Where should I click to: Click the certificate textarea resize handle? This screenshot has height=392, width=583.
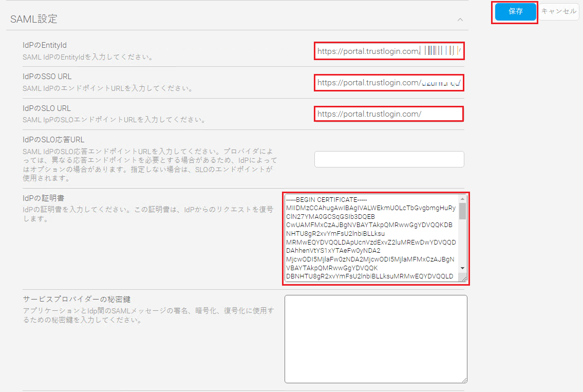tap(464, 278)
